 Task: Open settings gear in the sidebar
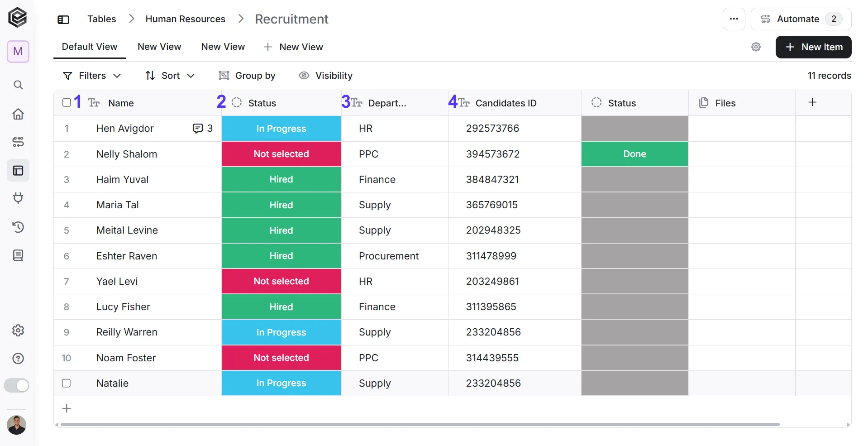(18, 331)
